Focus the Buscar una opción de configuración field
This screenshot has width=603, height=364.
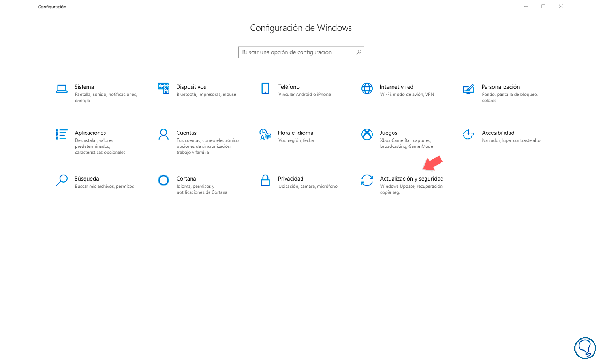[301, 52]
